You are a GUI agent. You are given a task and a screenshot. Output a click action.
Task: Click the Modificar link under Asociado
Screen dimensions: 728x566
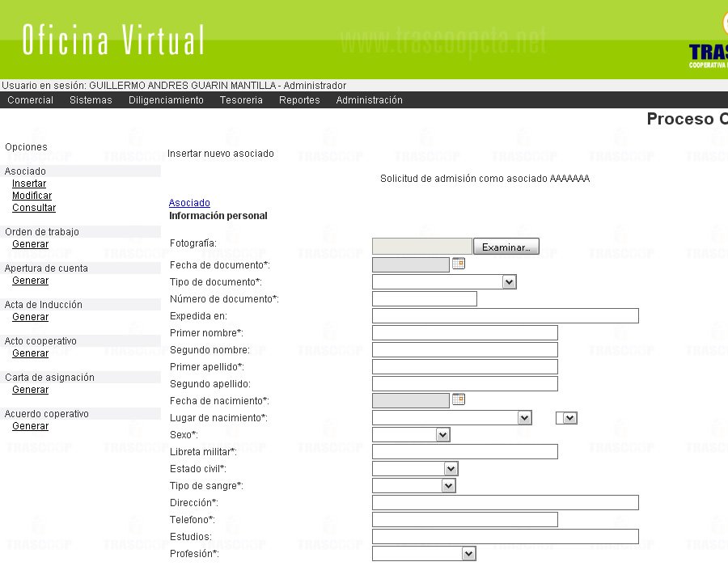click(x=32, y=196)
